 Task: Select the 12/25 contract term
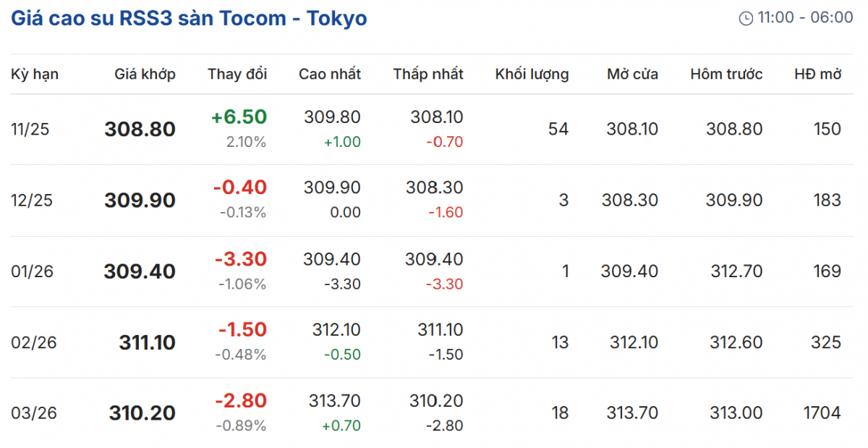click(x=32, y=200)
